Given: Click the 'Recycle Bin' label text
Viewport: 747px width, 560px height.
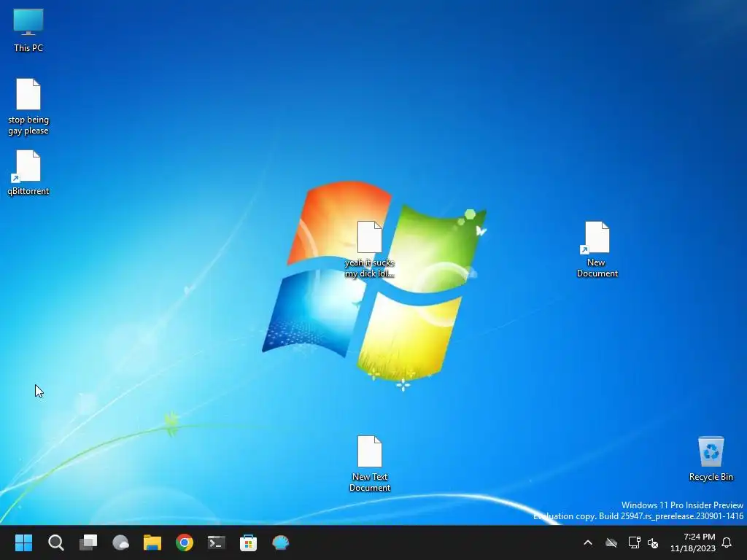Looking at the screenshot, I should tap(711, 477).
